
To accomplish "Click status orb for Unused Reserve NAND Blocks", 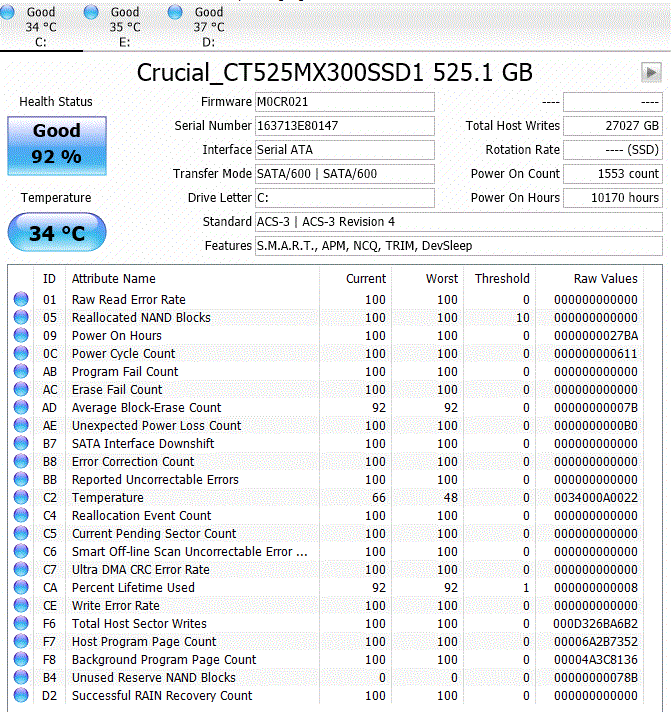I will [21, 677].
